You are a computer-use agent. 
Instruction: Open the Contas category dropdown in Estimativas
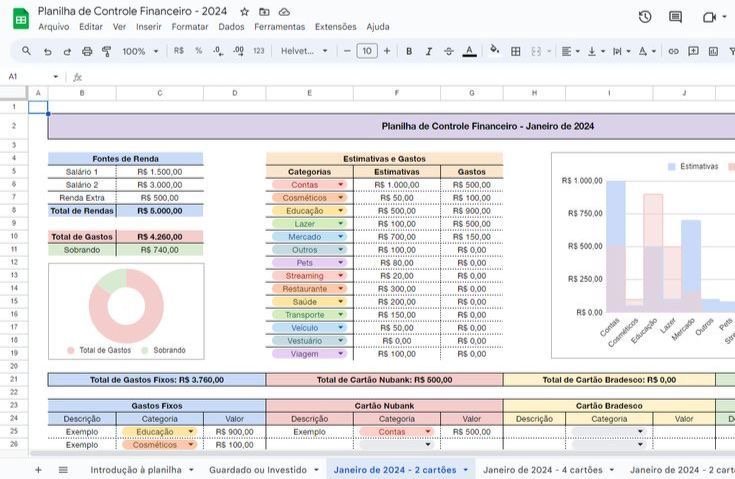point(341,185)
